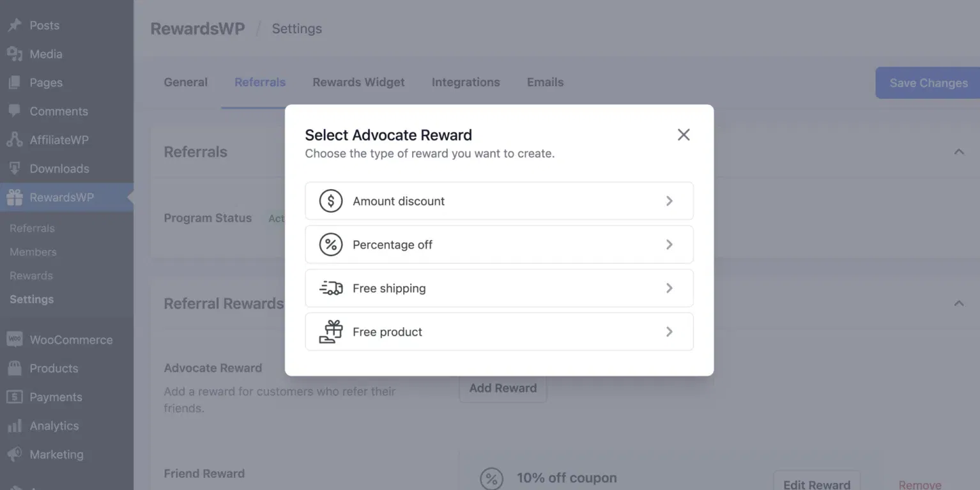980x490 pixels.
Task: Click the Free shipping truck icon
Action: (x=330, y=288)
